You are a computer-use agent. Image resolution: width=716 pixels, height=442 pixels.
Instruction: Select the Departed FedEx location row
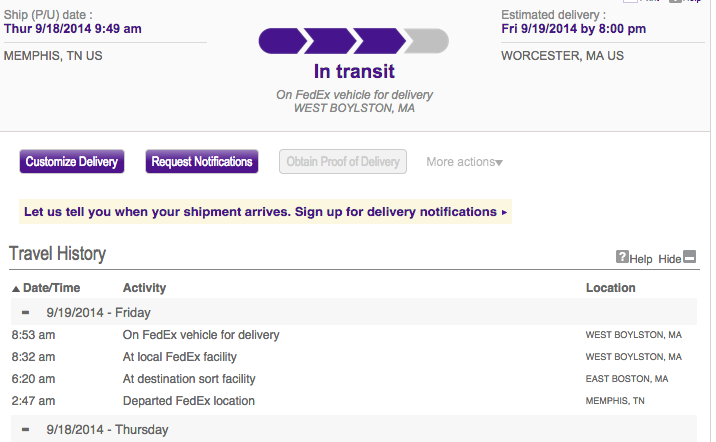click(x=354, y=401)
